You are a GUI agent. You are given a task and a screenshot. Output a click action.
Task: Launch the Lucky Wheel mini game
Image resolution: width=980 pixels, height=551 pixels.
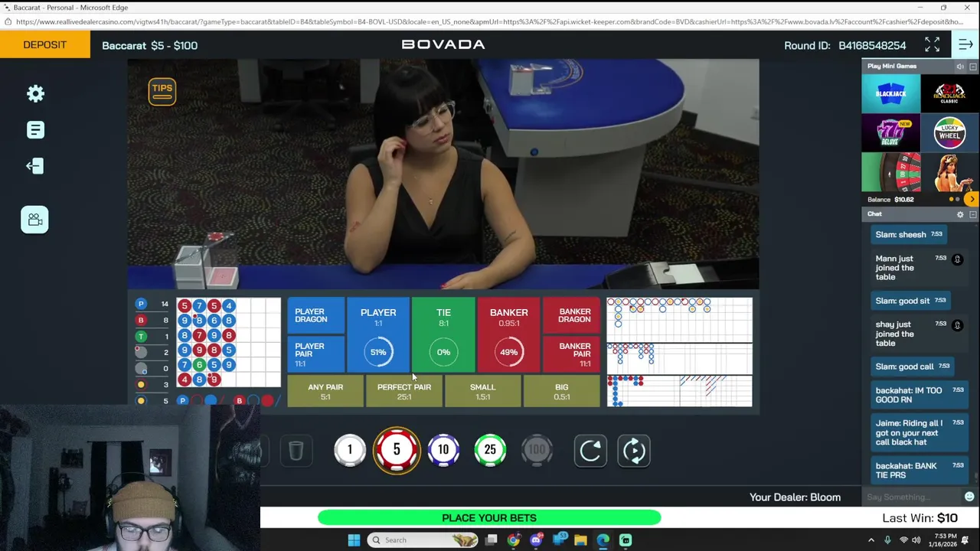(949, 133)
